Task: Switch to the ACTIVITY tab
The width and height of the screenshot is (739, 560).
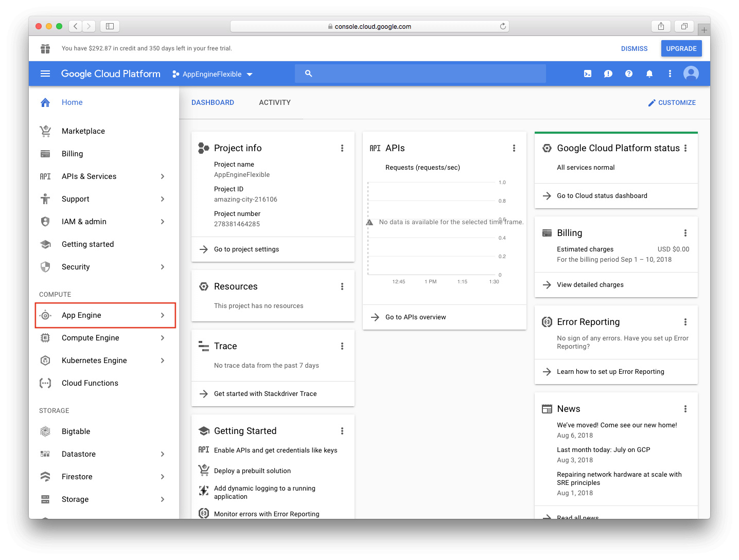Action: (275, 102)
